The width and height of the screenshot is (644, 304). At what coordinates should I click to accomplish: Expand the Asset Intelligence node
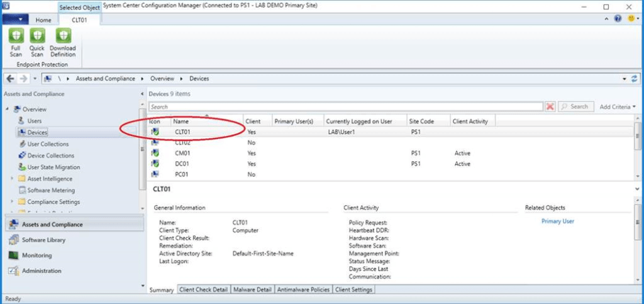(13, 179)
